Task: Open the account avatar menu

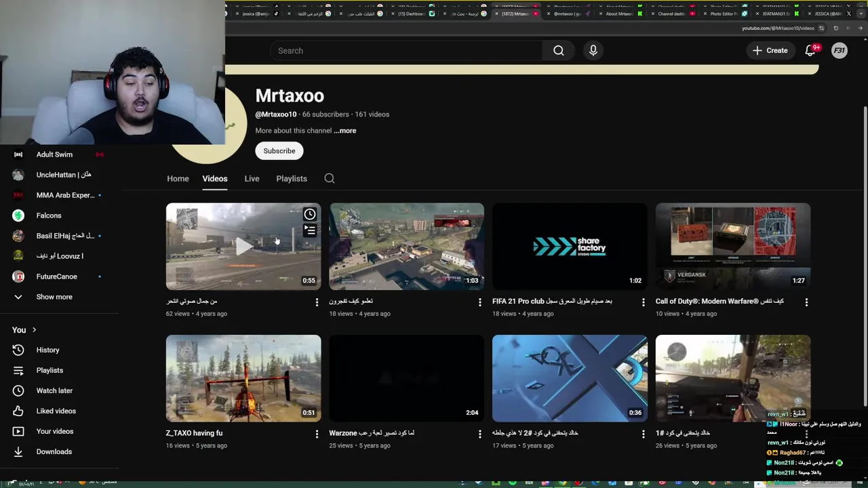Action: click(x=840, y=51)
